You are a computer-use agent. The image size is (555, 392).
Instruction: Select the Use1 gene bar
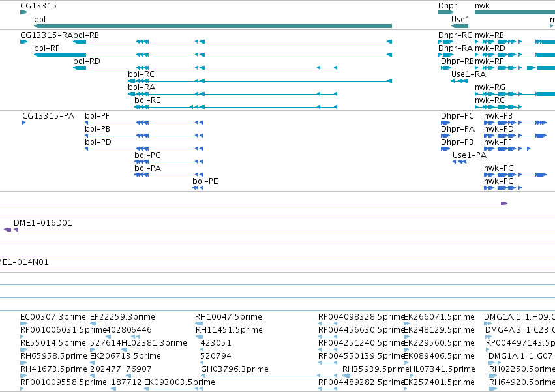tap(460, 26)
